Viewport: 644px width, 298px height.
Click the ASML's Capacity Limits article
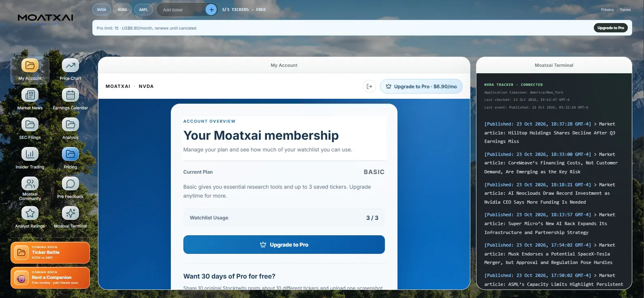pyautogui.click(x=554, y=280)
